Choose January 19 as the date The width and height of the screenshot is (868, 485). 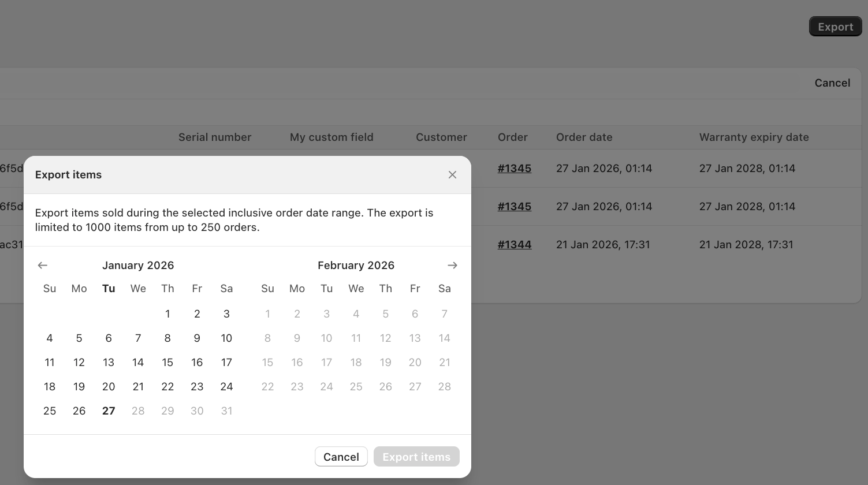tap(79, 387)
